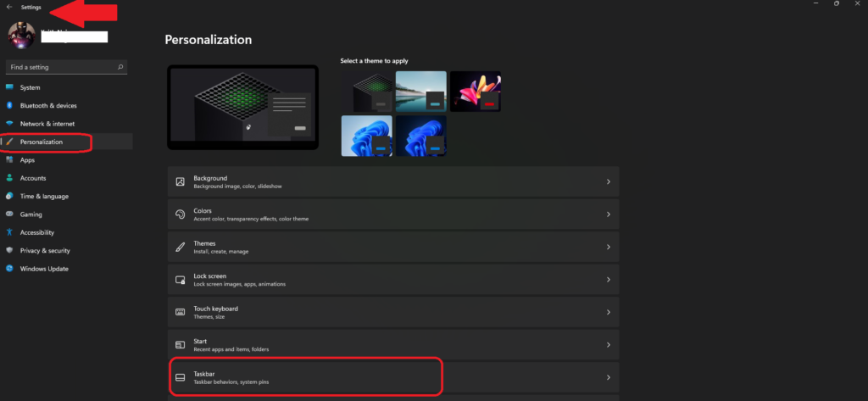868x401 pixels.
Task: Click "Background image, color, slideshow" text
Action: point(237,187)
